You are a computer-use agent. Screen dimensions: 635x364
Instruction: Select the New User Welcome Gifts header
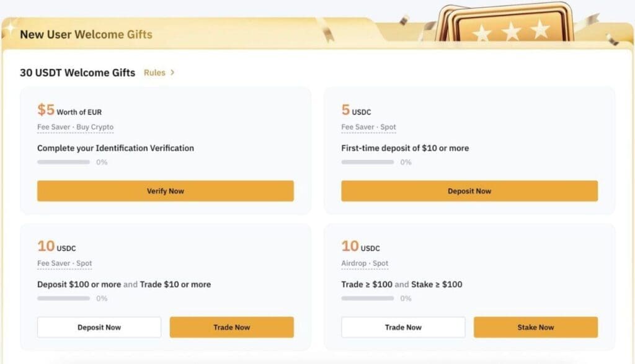(86, 34)
